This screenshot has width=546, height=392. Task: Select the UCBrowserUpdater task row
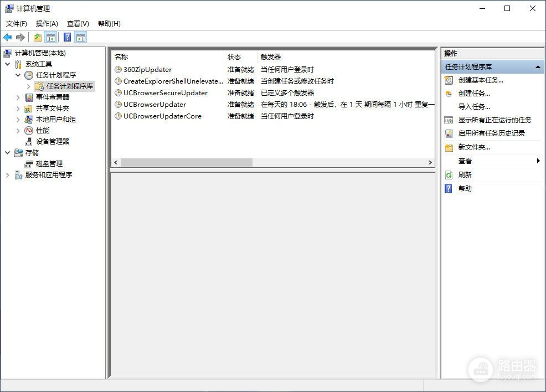pos(154,105)
